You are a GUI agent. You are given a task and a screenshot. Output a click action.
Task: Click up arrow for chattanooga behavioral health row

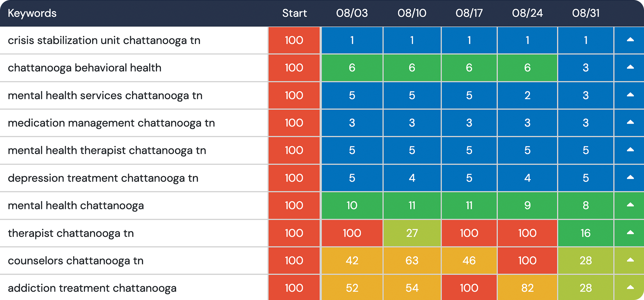pyautogui.click(x=630, y=67)
